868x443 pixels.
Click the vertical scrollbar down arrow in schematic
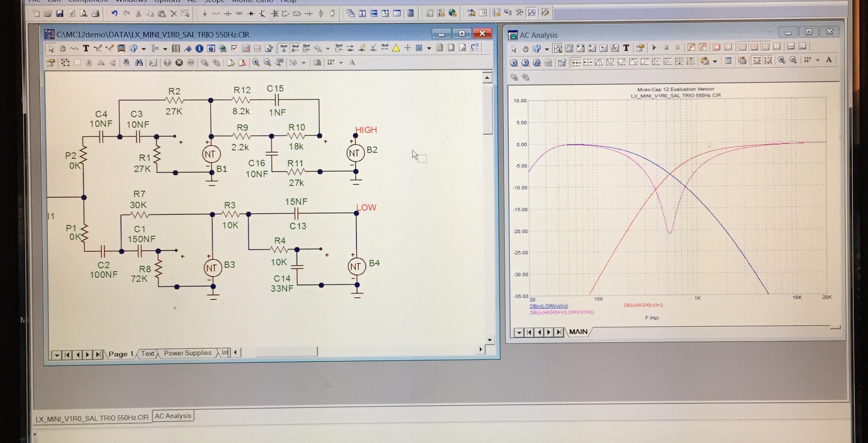[489, 340]
